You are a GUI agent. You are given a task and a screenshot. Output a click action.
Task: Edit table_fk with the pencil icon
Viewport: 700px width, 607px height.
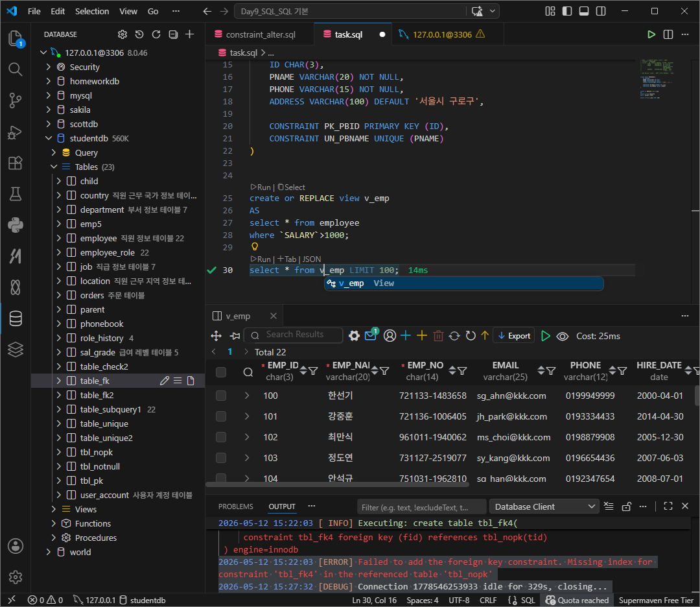click(x=165, y=381)
